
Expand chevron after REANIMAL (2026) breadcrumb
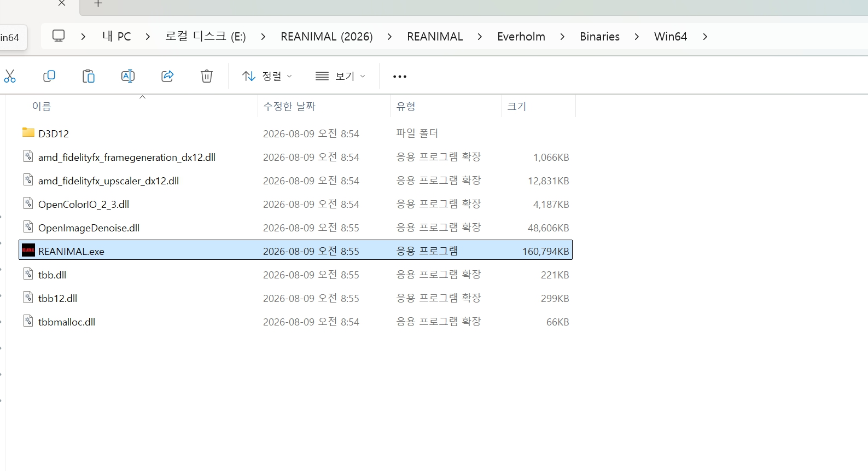click(x=389, y=37)
